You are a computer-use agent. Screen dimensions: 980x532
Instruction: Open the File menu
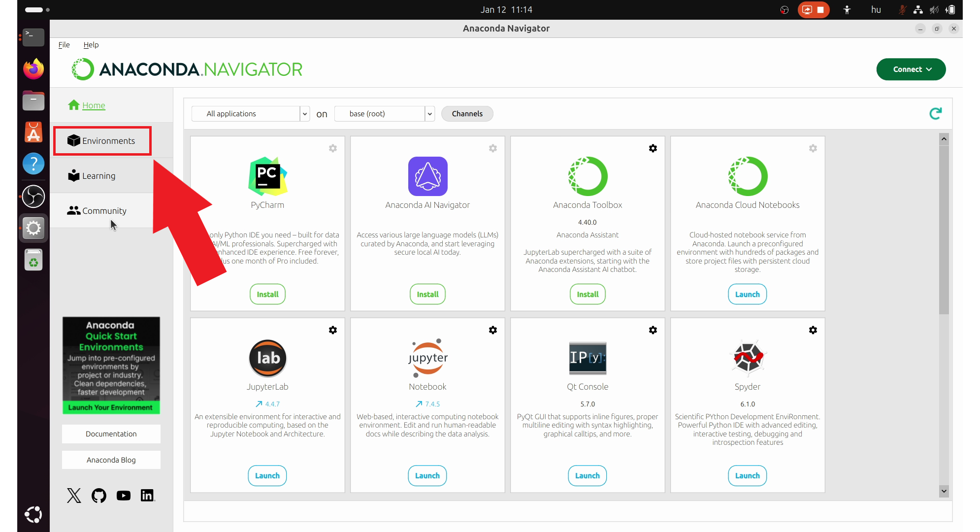[64, 45]
